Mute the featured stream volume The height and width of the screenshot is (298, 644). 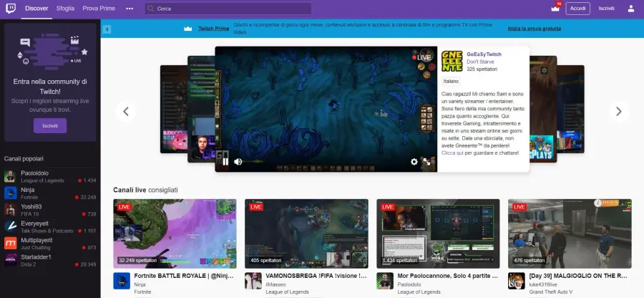pyautogui.click(x=238, y=162)
